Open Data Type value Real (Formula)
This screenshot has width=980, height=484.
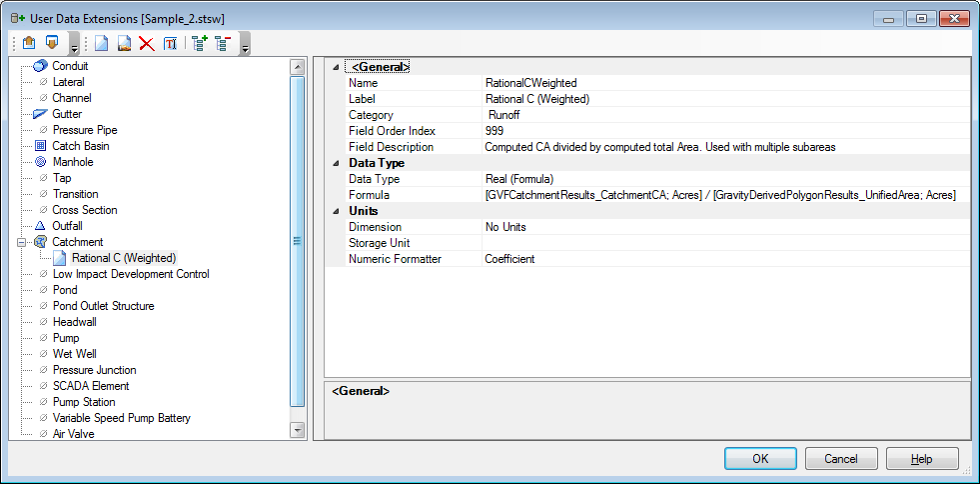click(725, 179)
